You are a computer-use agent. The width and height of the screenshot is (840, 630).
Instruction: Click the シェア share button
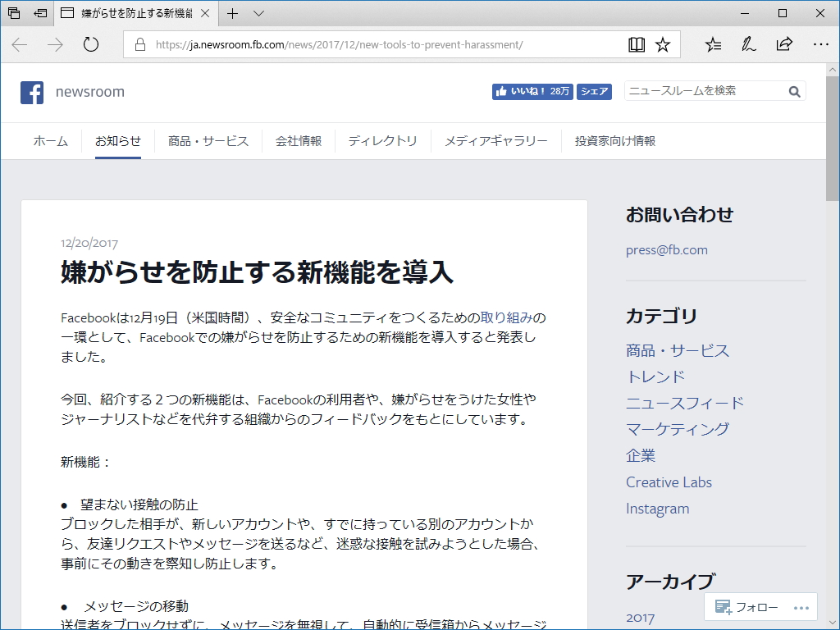pos(594,92)
